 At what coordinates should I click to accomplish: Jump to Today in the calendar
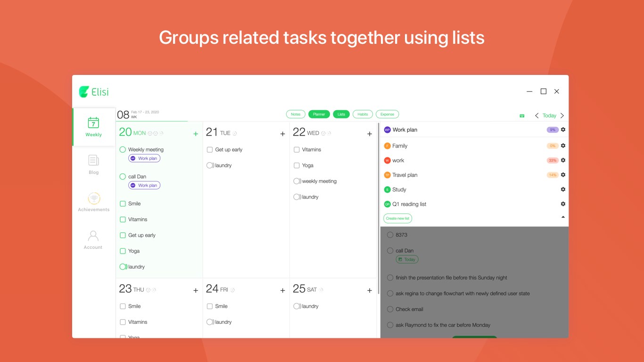click(x=549, y=115)
